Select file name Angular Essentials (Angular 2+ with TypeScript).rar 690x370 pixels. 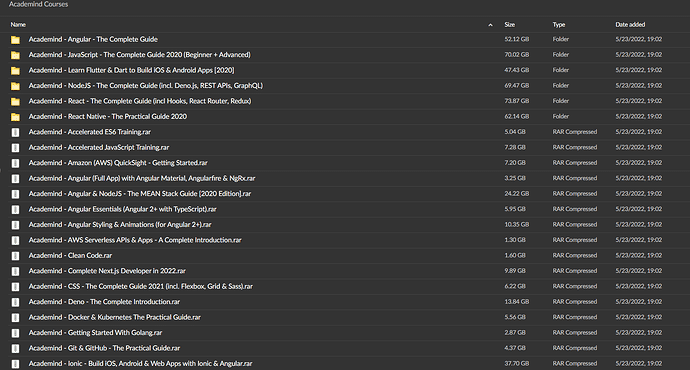[123, 209]
